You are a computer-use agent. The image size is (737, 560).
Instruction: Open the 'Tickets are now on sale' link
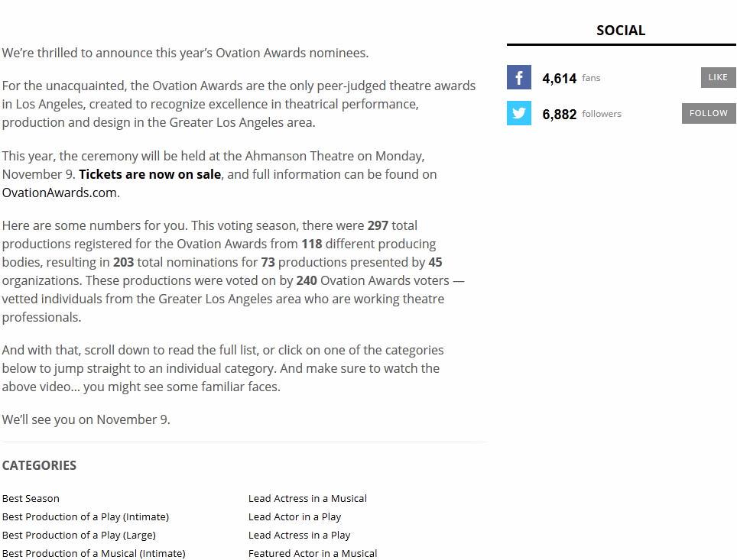(150, 174)
